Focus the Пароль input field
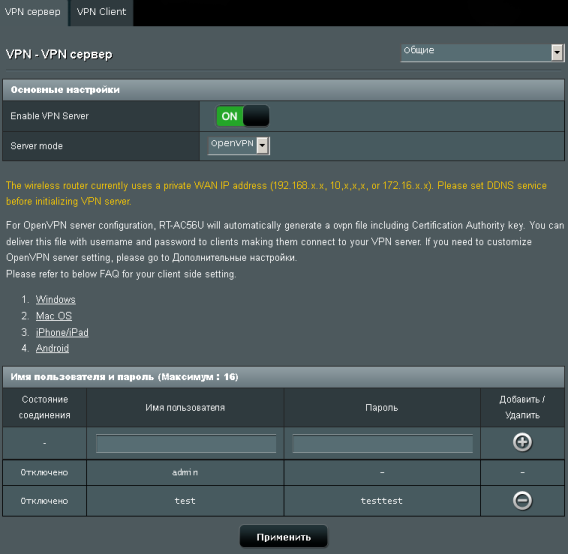This screenshot has width=568, height=554. coord(382,443)
